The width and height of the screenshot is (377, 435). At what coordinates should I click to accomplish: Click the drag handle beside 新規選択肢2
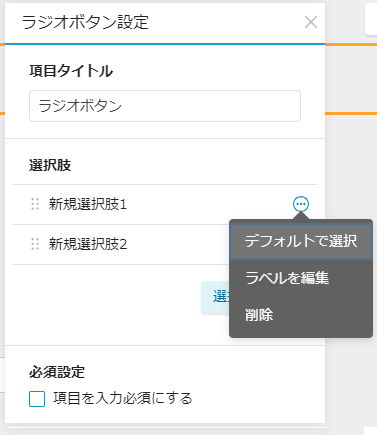tap(35, 244)
